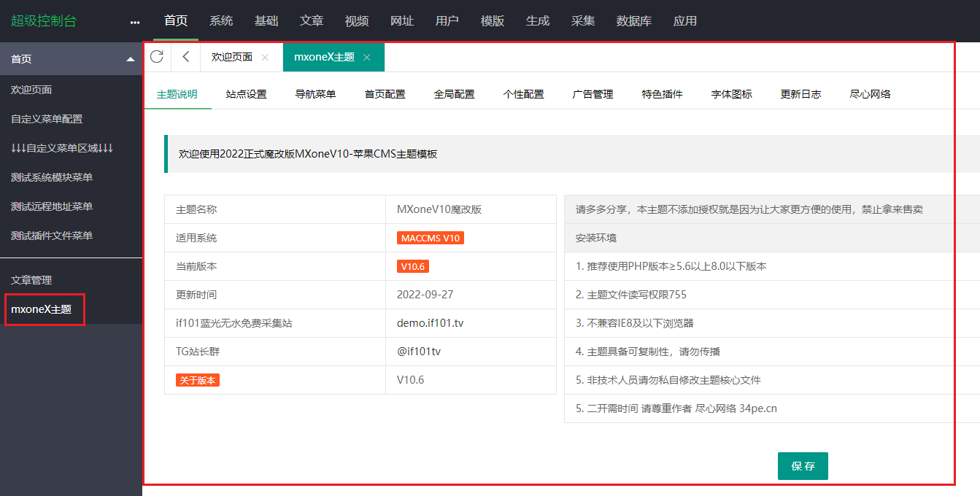Switch to the 首页配置 settings tab
Image resolution: width=980 pixels, height=496 pixels.
385,94
